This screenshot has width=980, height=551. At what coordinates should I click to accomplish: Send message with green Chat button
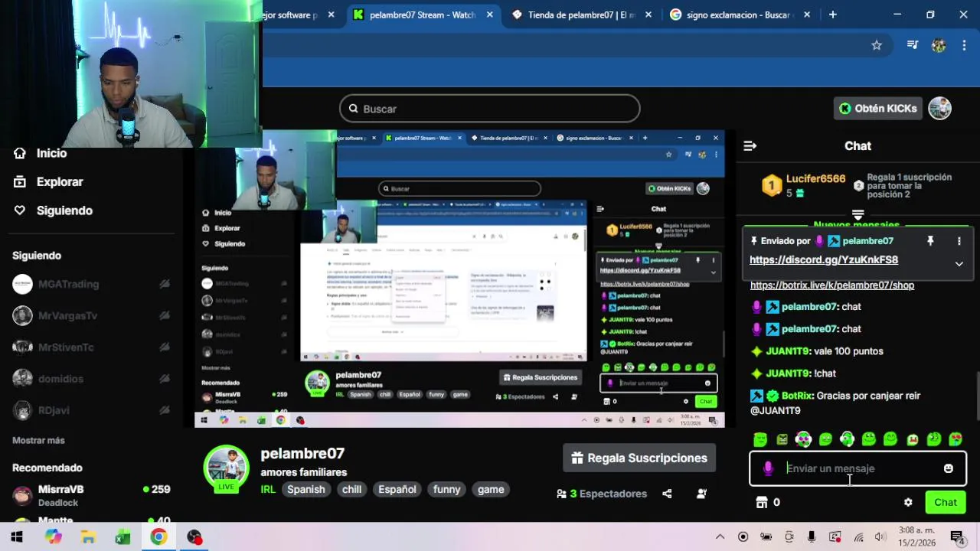click(x=946, y=503)
